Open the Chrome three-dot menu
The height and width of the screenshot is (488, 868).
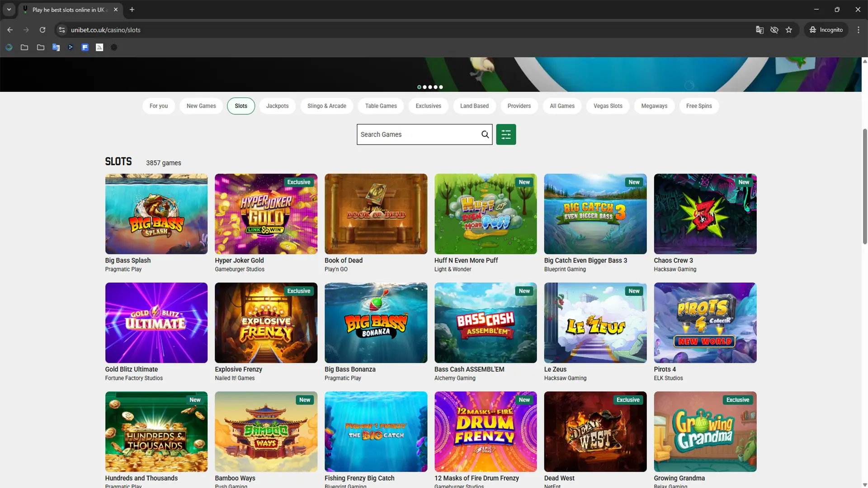coord(859,30)
